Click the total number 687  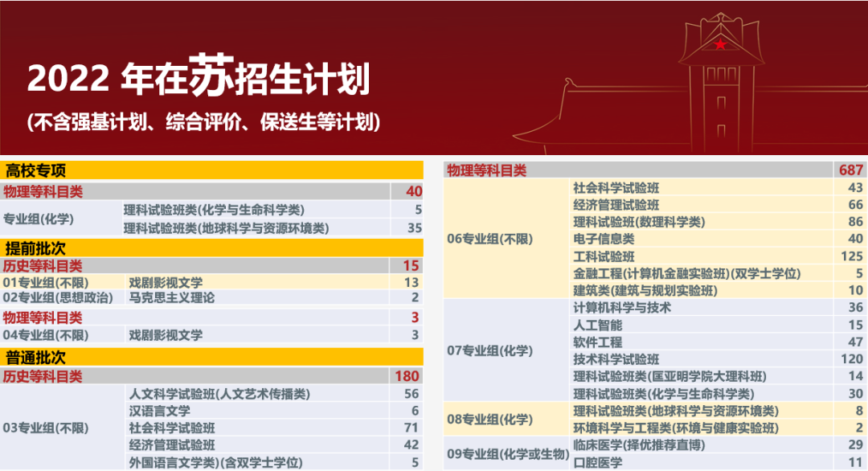(850, 170)
